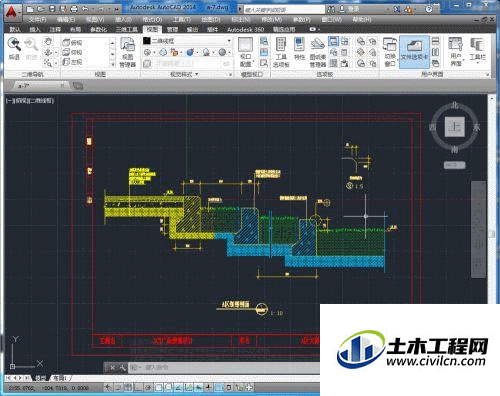Click the tile horizontally window icon
The height and width of the screenshot is (396, 500).
click(x=435, y=41)
